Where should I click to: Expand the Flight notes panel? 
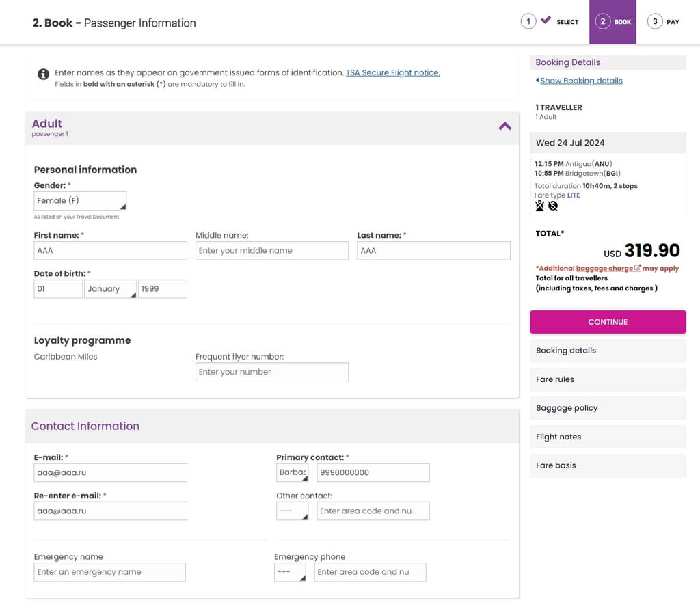click(x=608, y=437)
